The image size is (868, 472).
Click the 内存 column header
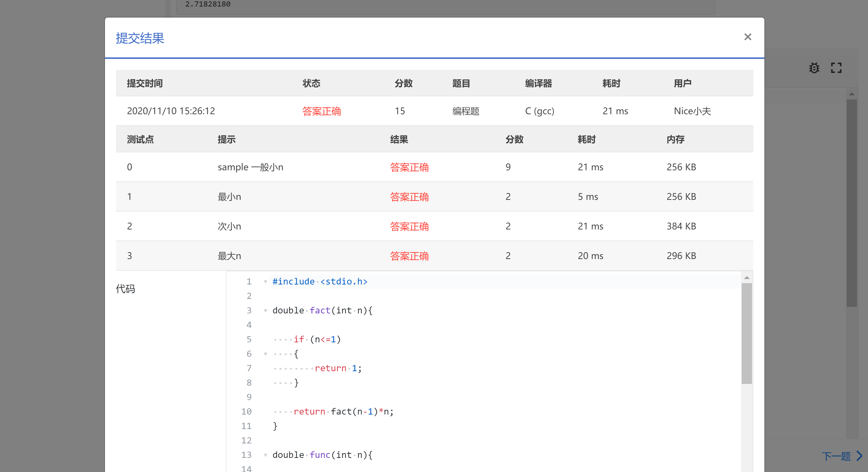[675, 139]
